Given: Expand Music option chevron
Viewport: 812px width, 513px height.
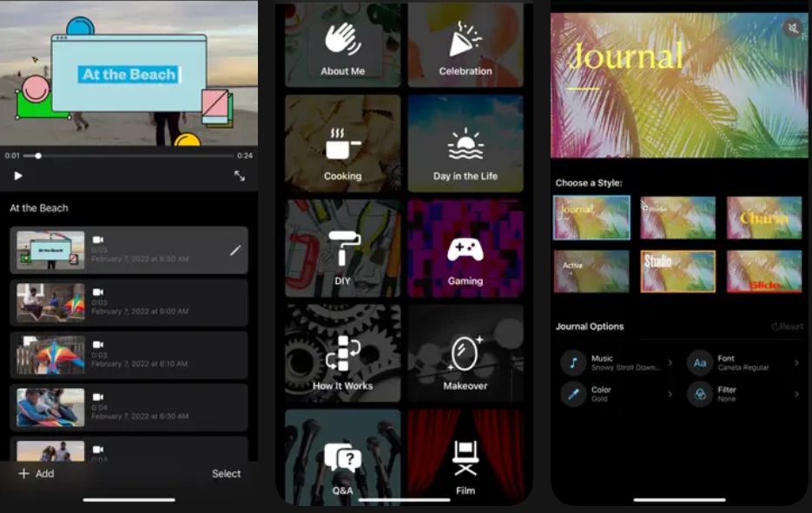Looking at the screenshot, I should [x=670, y=362].
